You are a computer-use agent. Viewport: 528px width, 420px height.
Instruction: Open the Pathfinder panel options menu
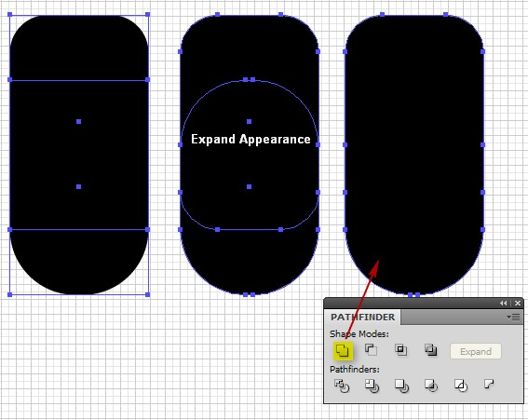coord(514,317)
